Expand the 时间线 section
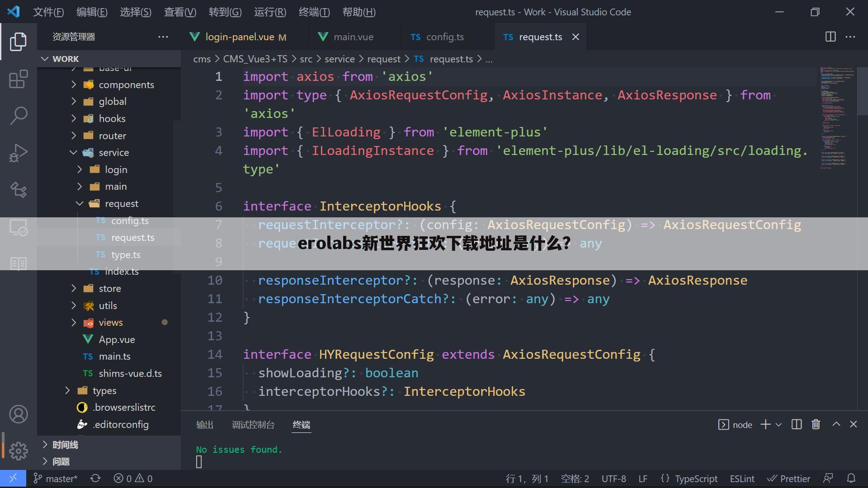The height and width of the screenshot is (488, 868). (108, 445)
